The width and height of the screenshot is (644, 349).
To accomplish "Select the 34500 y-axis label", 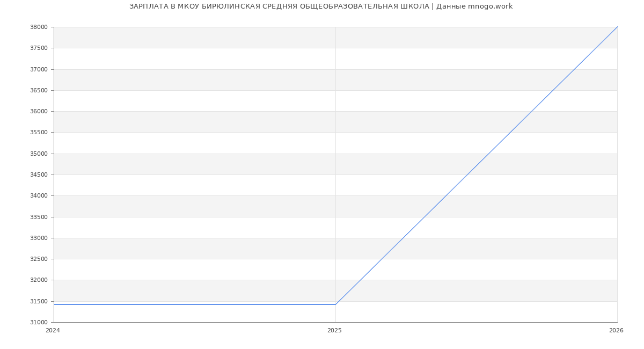I will 39,175.
